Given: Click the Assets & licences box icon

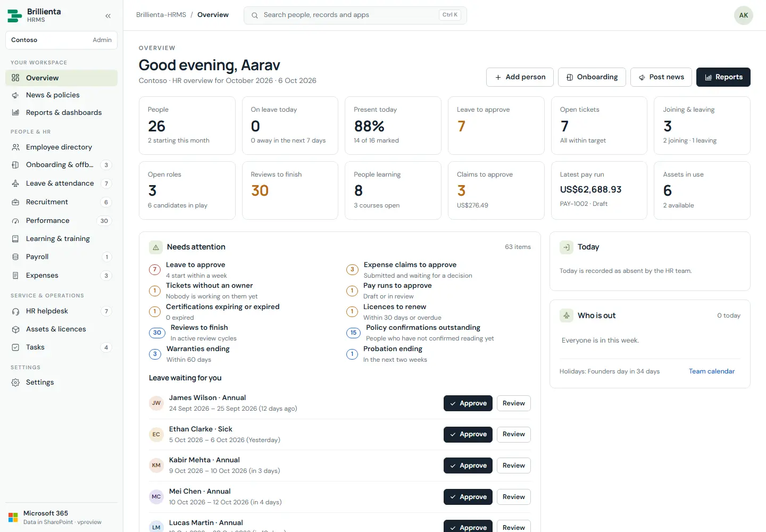Looking at the screenshot, I should (15, 329).
